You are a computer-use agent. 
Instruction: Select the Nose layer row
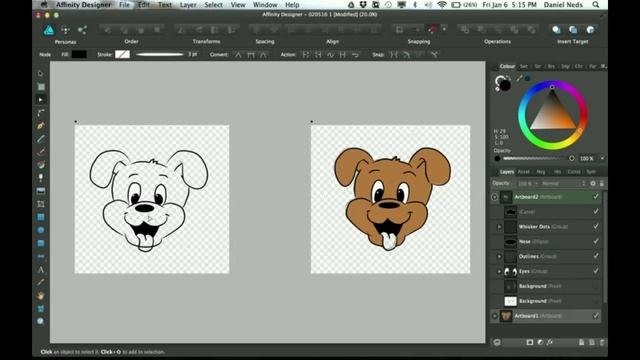click(546, 241)
